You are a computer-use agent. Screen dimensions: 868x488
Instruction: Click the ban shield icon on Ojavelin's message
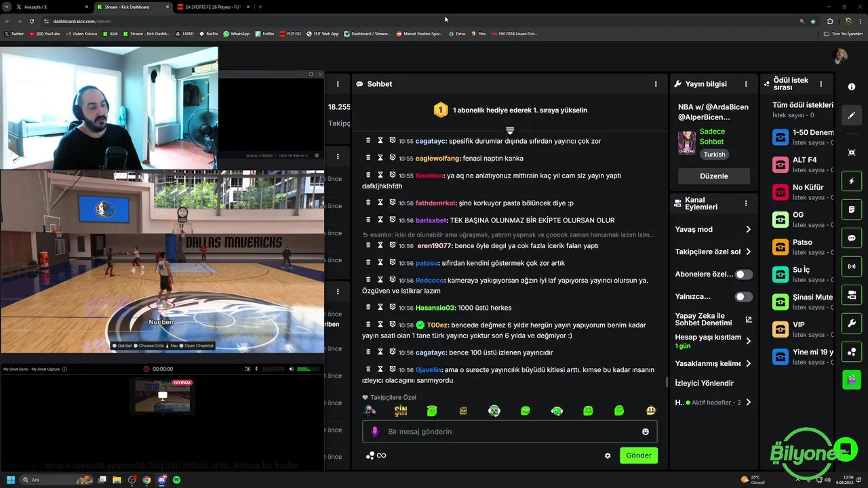393,369
